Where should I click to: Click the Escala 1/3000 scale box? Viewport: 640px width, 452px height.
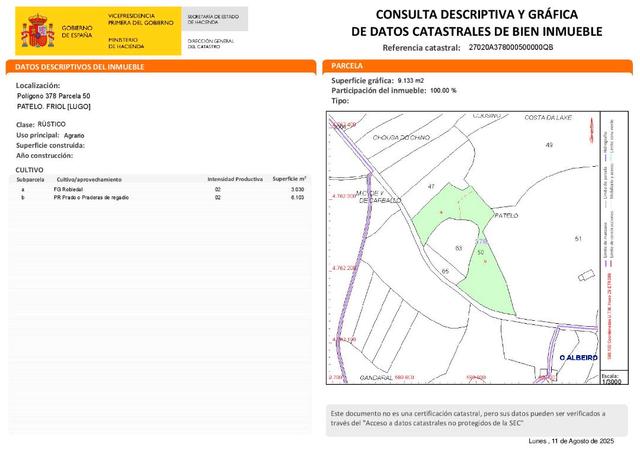tap(612, 378)
